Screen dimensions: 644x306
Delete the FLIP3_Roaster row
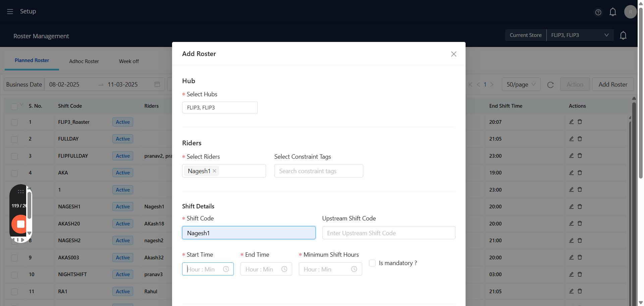click(x=580, y=122)
